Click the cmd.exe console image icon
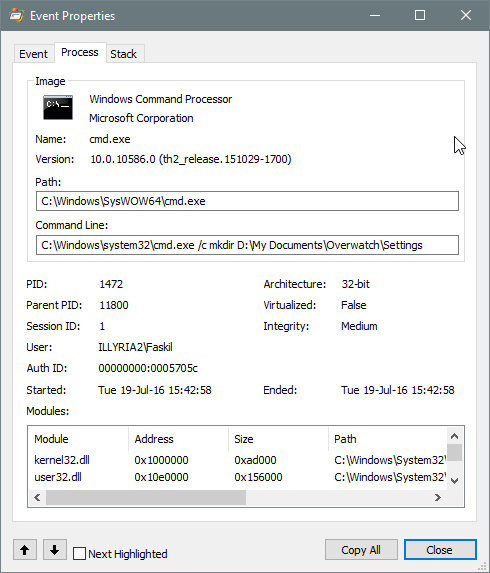Image resolution: width=490 pixels, height=573 pixels. point(58,107)
